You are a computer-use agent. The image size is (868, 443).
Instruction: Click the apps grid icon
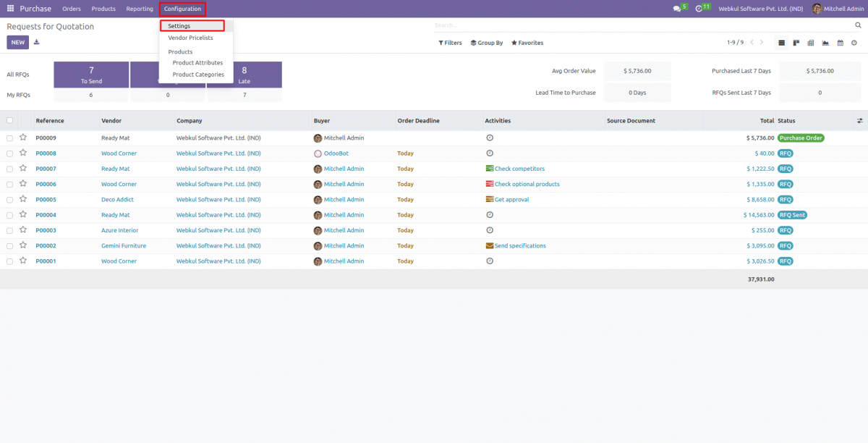10,8
